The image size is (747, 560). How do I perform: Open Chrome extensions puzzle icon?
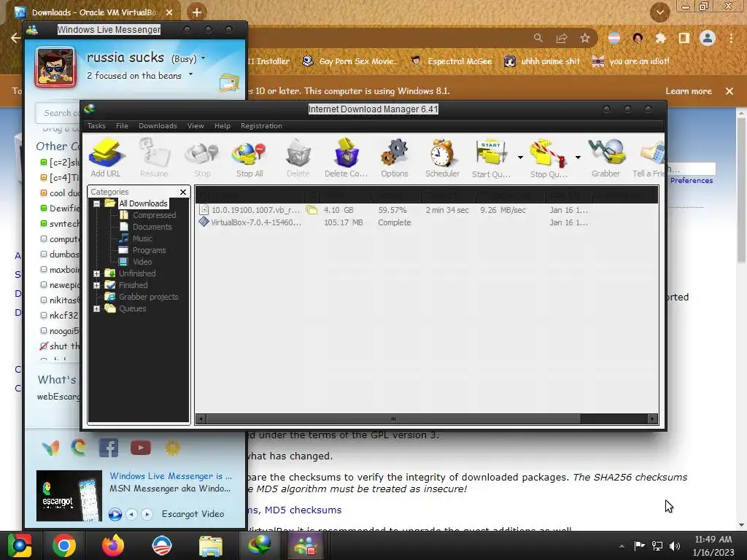pyautogui.click(x=660, y=38)
